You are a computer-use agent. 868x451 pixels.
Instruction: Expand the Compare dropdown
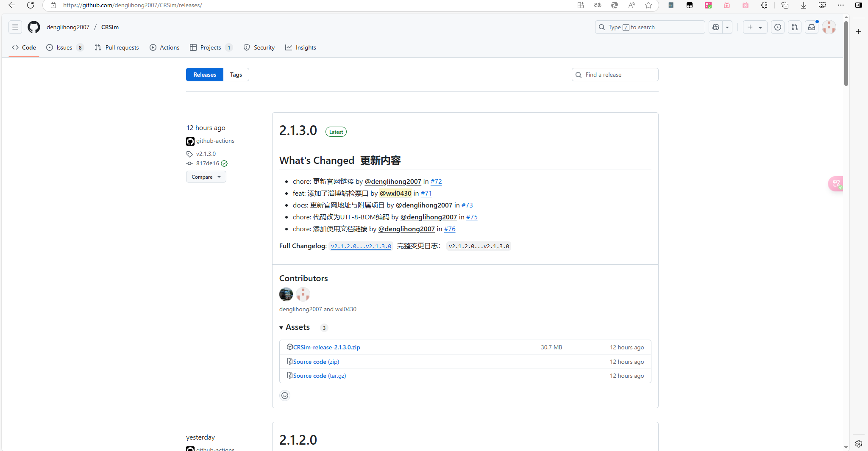(206, 177)
